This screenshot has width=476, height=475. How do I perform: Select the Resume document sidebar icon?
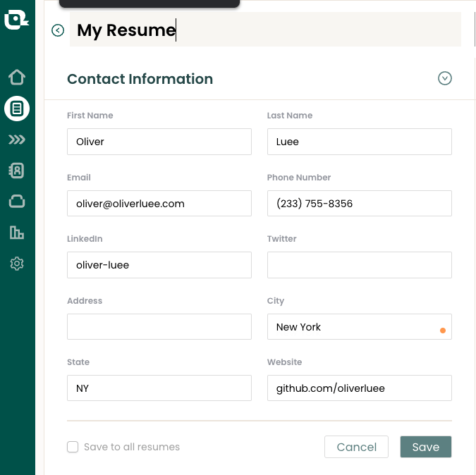17,109
